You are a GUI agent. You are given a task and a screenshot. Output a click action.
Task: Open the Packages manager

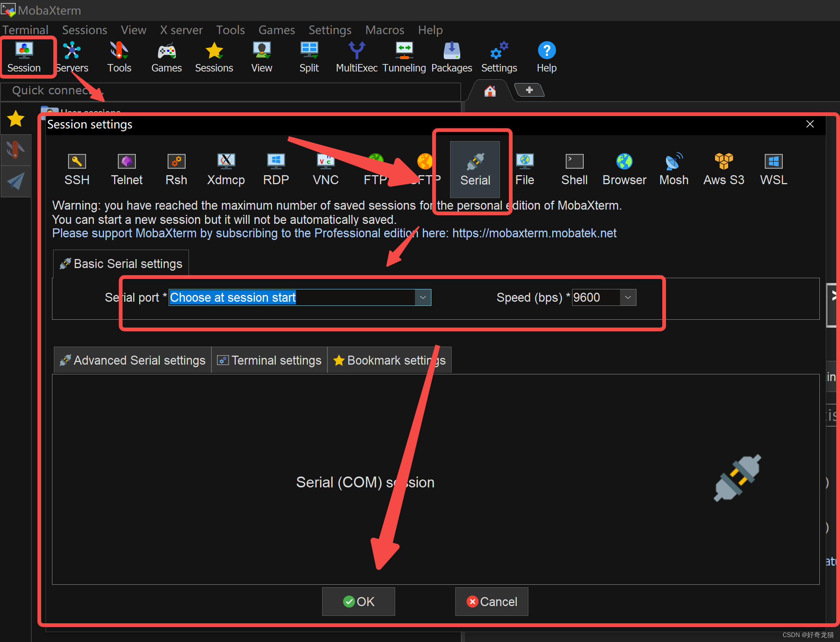452,57
